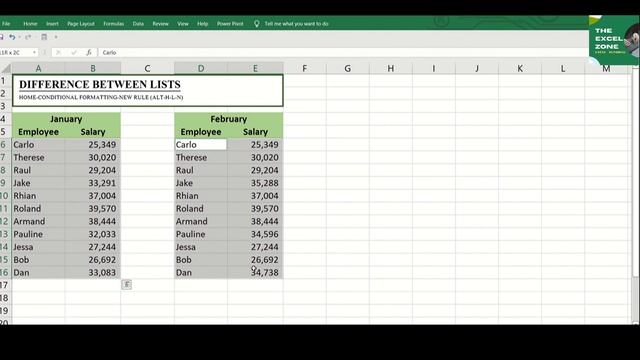The height and width of the screenshot is (360, 640).
Task: Open the View ribbon tab
Action: tap(183, 24)
